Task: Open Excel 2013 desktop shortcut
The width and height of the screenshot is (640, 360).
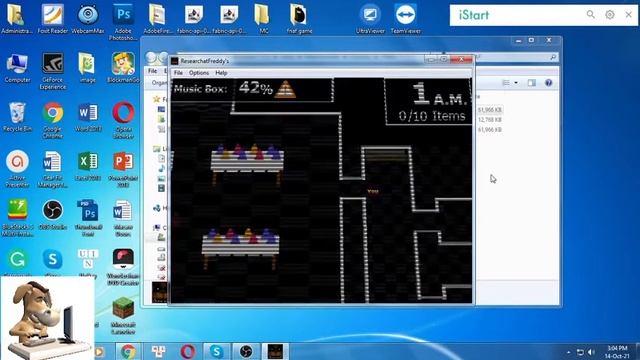Action: (88, 166)
